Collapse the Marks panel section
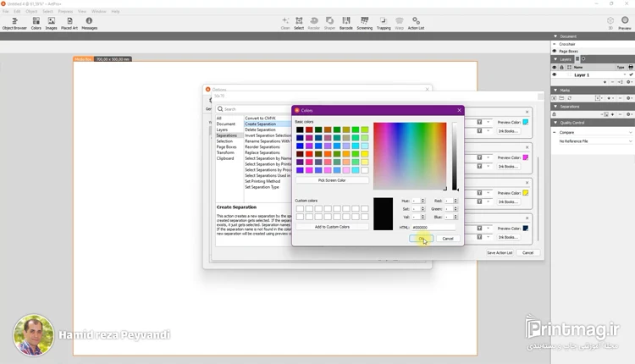The width and height of the screenshot is (635, 364). tap(555, 91)
